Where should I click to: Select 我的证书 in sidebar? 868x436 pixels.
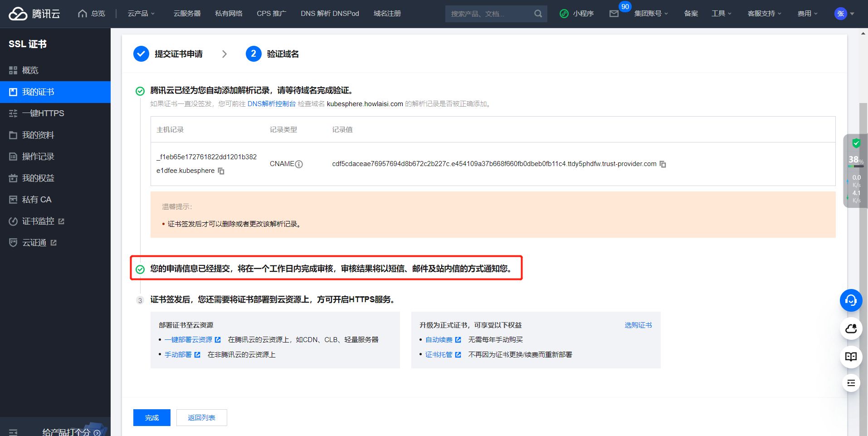tap(38, 92)
